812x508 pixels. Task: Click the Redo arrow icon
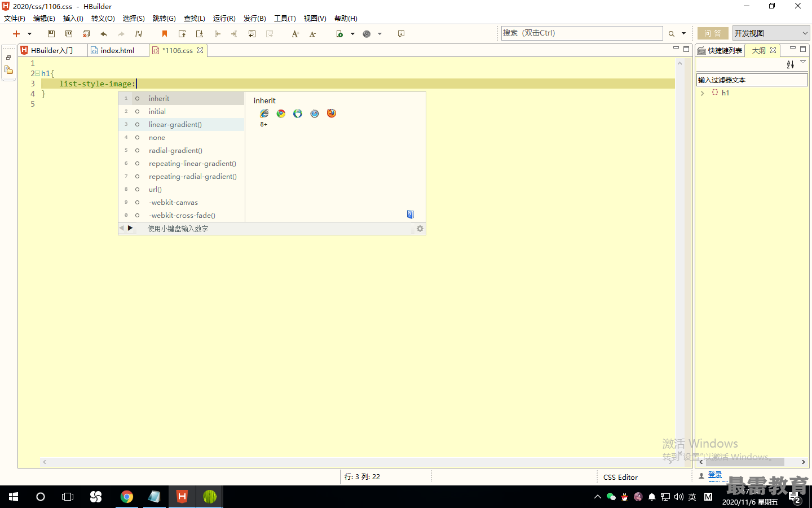[x=121, y=34]
